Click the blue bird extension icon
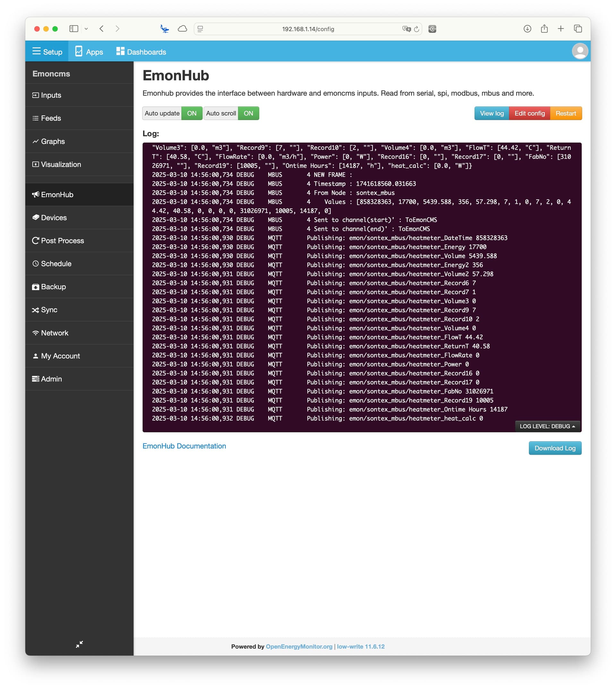This screenshot has width=616, height=689. coord(165,29)
